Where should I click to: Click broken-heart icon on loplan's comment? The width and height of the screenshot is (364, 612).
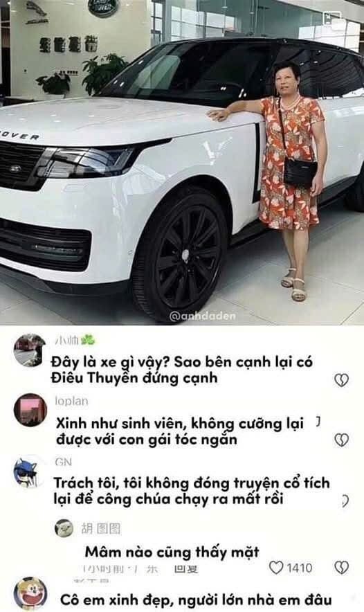point(341,440)
